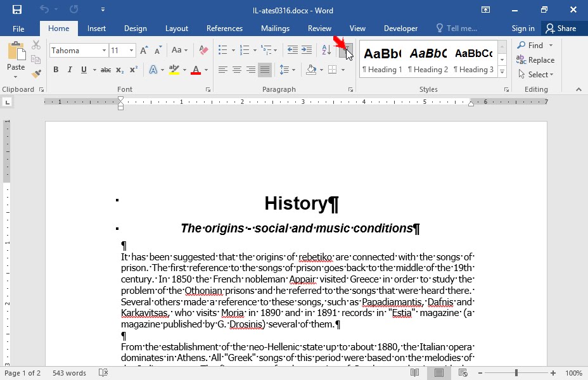The width and height of the screenshot is (588, 380).
Task: Increase paragraph indent
Action: click(x=307, y=50)
